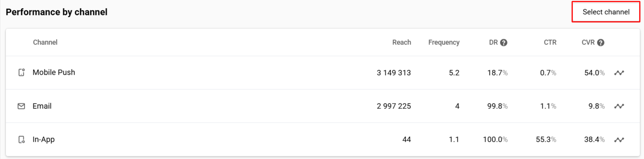Open trend chart for In-App row
The width and height of the screenshot is (644, 159).
(619, 140)
